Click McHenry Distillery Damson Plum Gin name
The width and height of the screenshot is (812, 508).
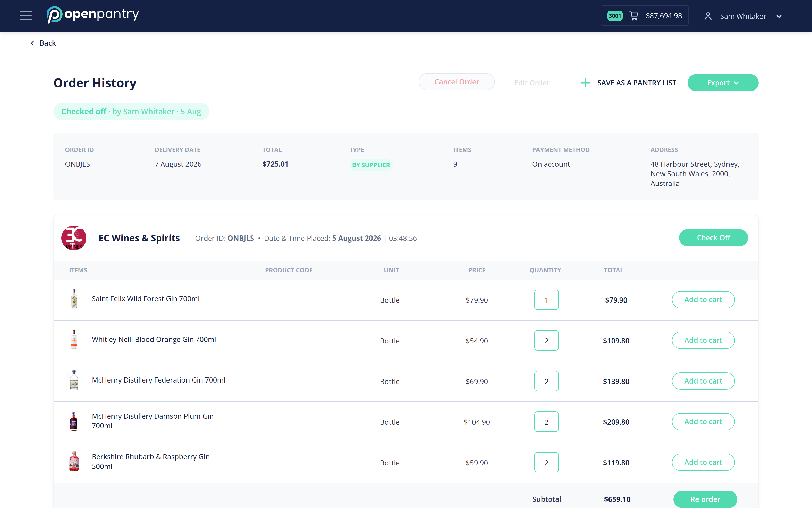pos(153,421)
